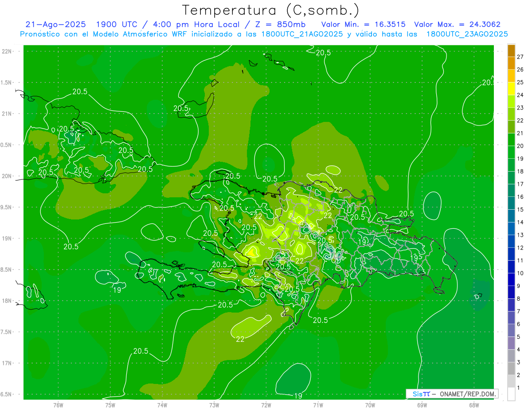Click the gray swatch between 2 and 3
The image size is (532, 411).
click(511, 368)
